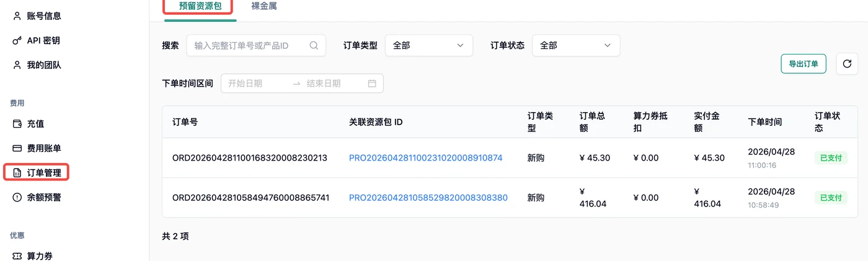Click the search magnifier icon
The height and width of the screenshot is (261, 868).
(314, 45)
